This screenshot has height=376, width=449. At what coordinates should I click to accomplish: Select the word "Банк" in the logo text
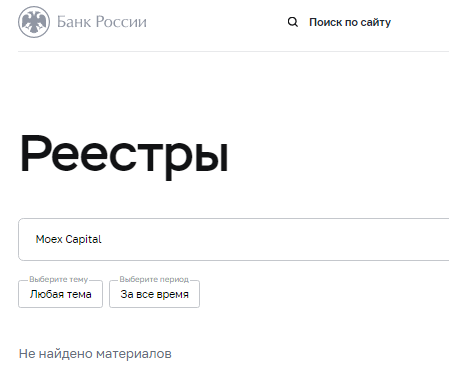pos(74,22)
